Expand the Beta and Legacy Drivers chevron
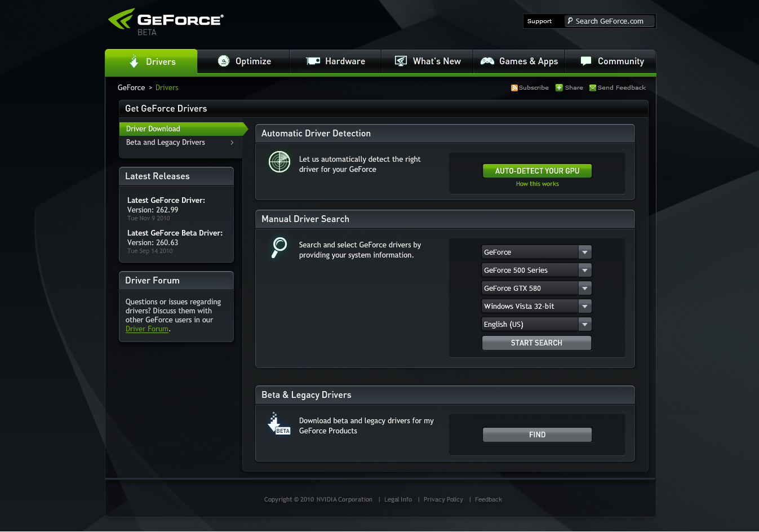759x532 pixels. pos(232,143)
